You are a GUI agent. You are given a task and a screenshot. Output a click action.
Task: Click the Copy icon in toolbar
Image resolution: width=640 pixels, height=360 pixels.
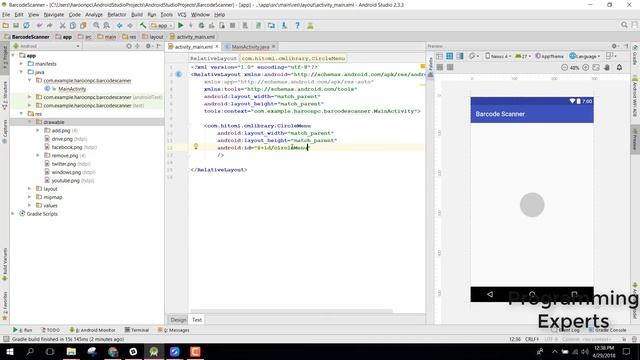tap(73, 25)
